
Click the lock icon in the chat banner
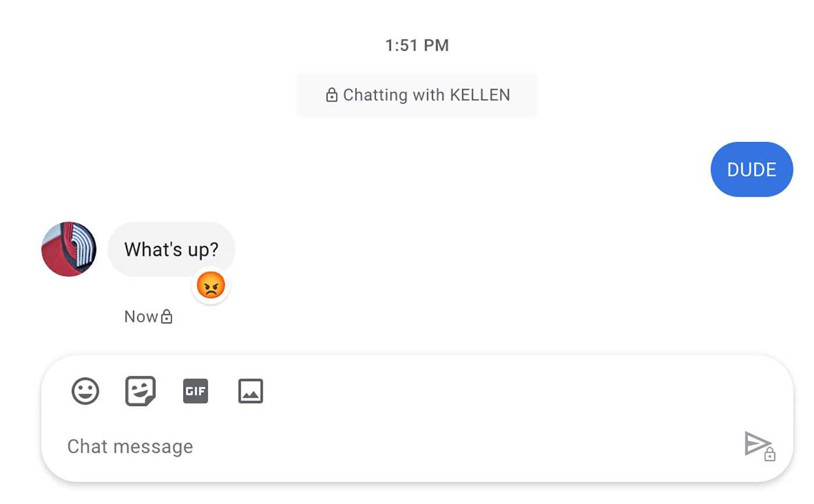tap(332, 95)
